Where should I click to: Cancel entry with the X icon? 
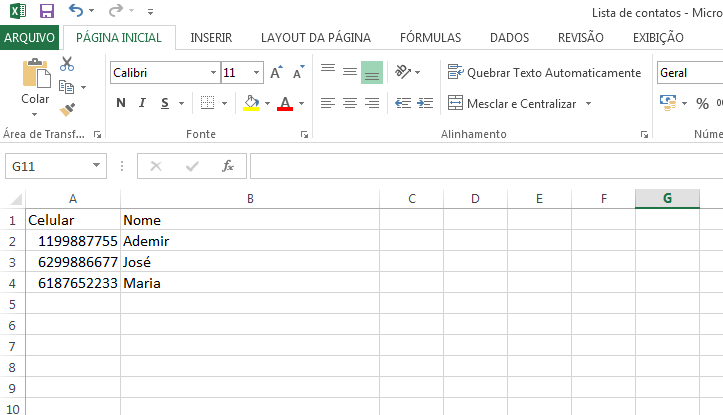point(156,166)
